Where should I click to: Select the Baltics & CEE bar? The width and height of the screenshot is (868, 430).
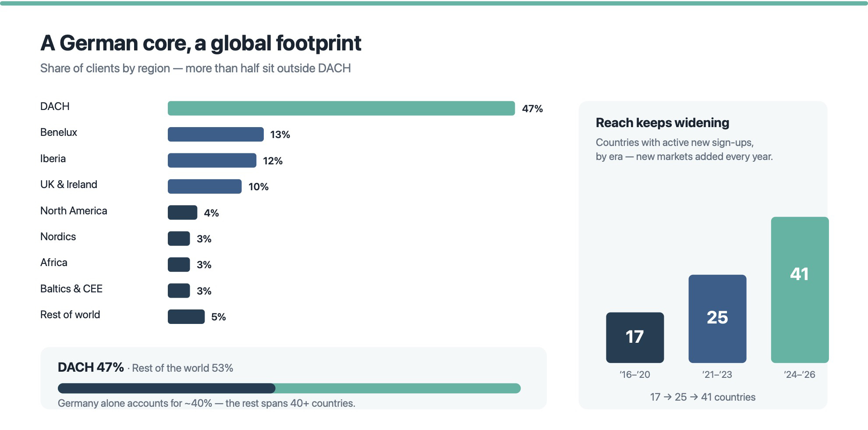[179, 291]
